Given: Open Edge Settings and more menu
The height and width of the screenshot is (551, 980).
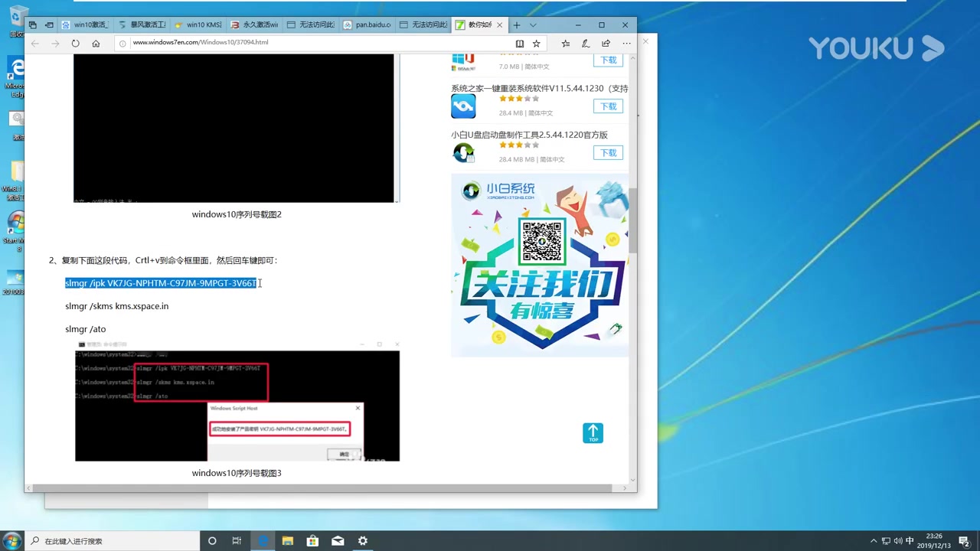Looking at the screenshot, I should coord(626,44).
